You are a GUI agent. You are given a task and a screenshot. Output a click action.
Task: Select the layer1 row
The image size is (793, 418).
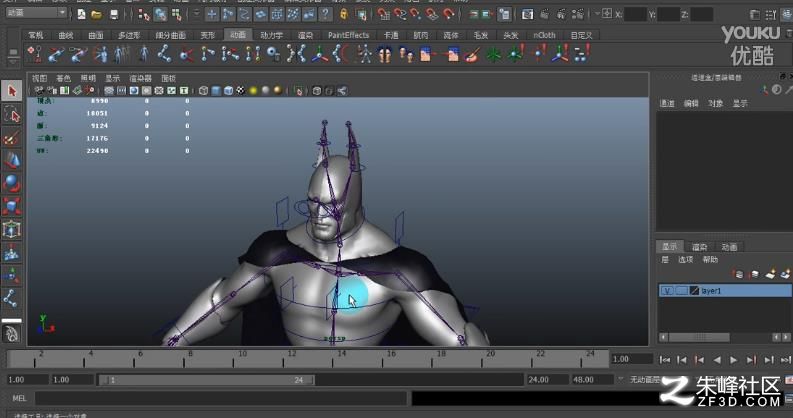coord(725,291)
